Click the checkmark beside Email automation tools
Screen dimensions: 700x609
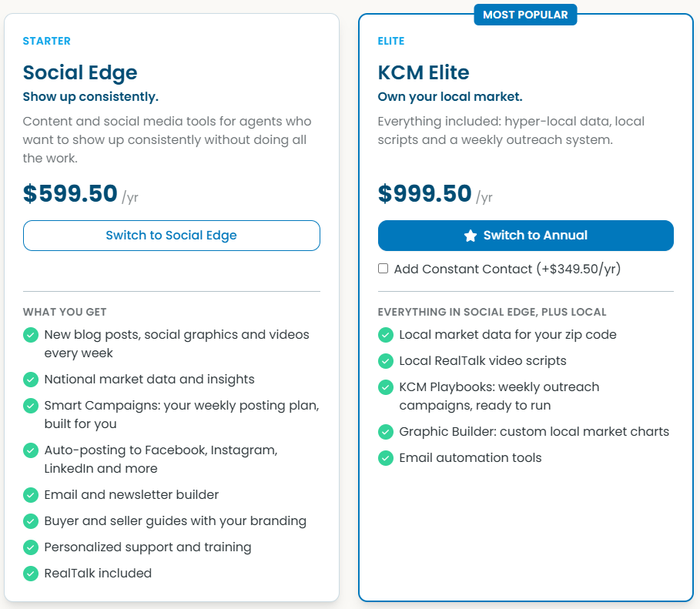(386, 458)
